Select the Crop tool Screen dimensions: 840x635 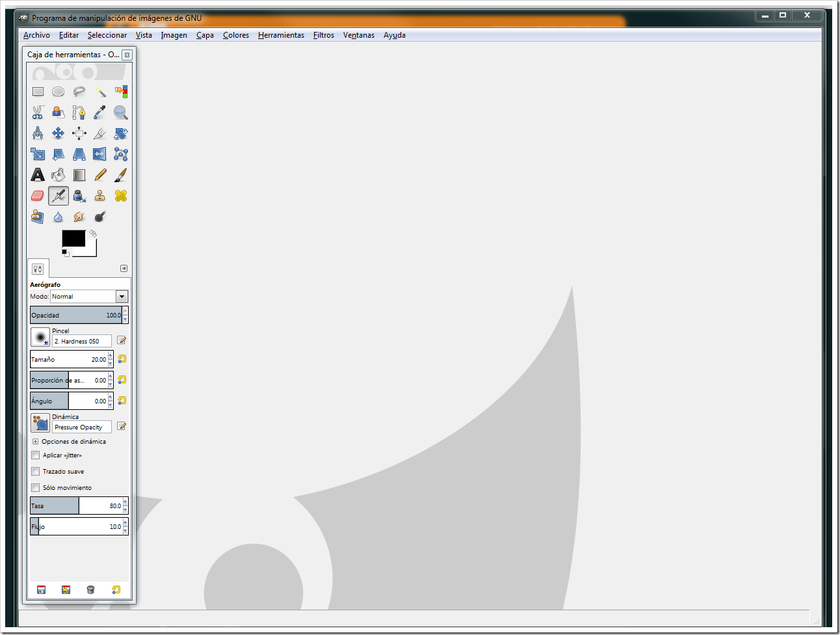point(100,133)
